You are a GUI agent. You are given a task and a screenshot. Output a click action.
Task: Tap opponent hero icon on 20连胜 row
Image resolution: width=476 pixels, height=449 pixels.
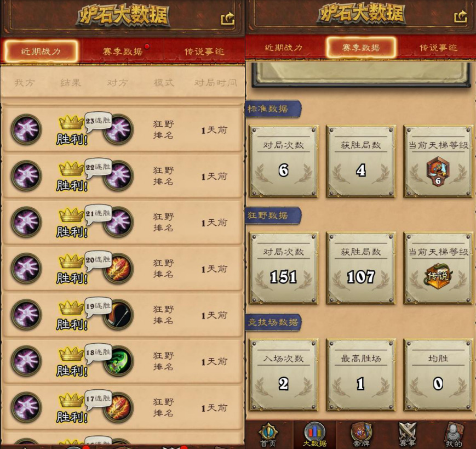(x=119, y=268)
